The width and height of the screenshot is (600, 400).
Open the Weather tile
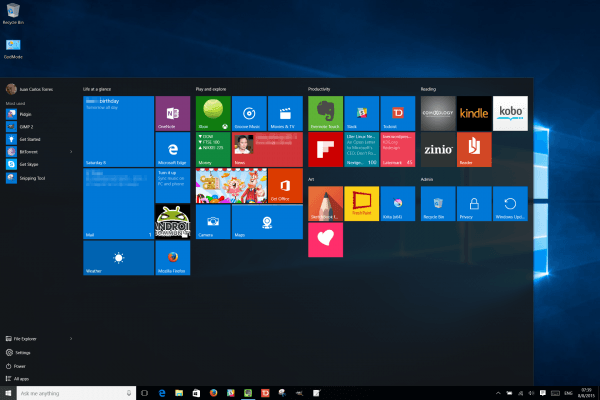pos(119,258)
